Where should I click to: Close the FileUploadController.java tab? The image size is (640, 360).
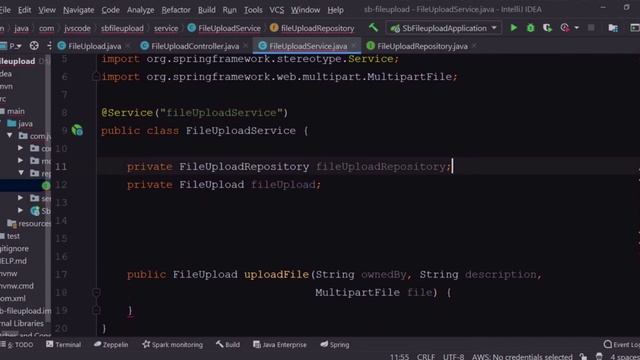(x=245, y=46)
